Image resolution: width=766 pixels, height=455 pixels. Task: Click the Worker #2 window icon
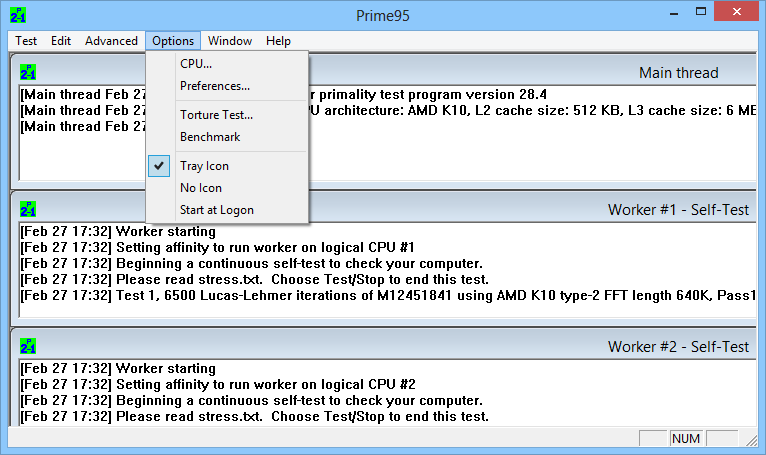pos(28,346)
